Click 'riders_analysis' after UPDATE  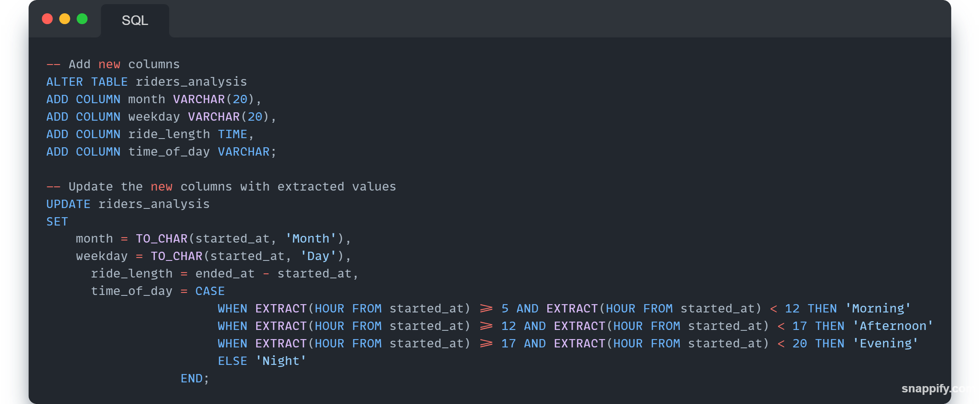[x=154, y=204]
